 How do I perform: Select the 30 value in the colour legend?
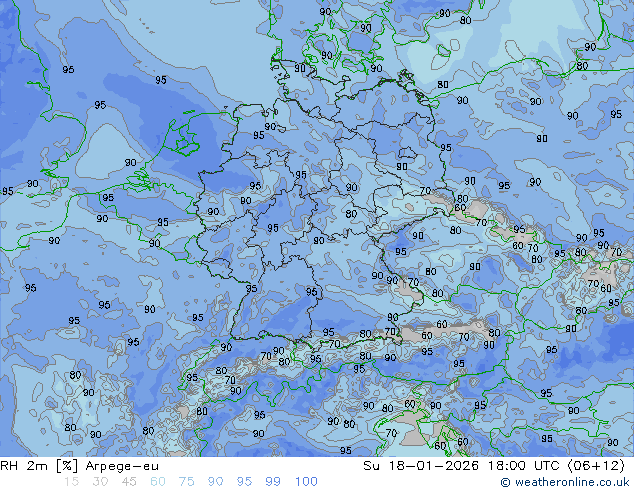pos(100,482)
